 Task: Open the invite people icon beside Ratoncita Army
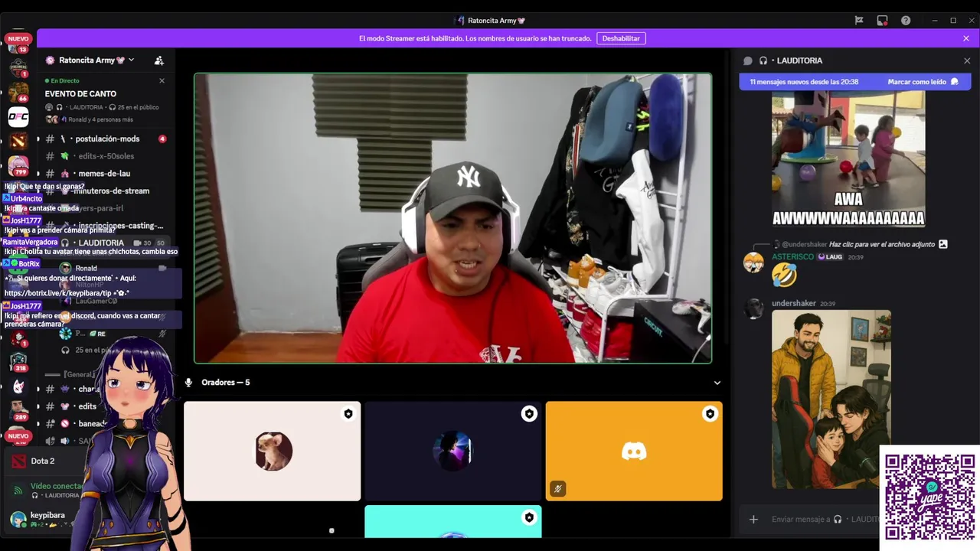pyautogui.click(x=159, y=60)
